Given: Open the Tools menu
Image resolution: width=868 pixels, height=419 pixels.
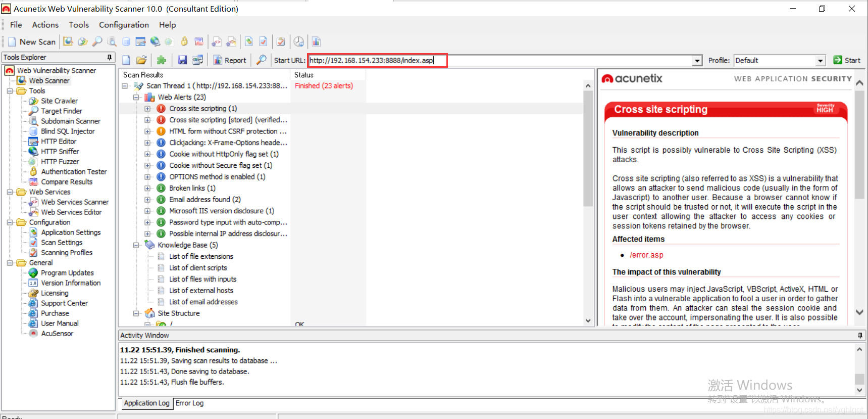Looking at the screenshot, I should pyautogui.click(x=79, y=25).
